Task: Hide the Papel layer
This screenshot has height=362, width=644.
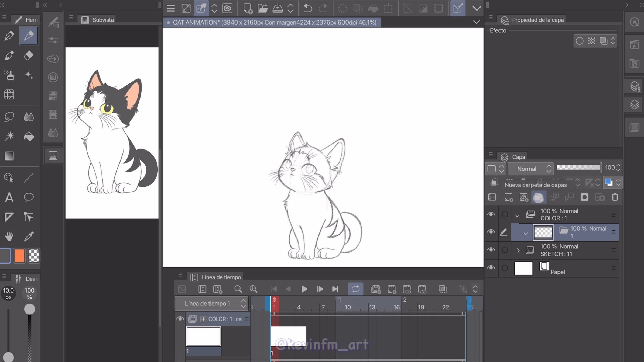Action: click(x=491, y=268)
